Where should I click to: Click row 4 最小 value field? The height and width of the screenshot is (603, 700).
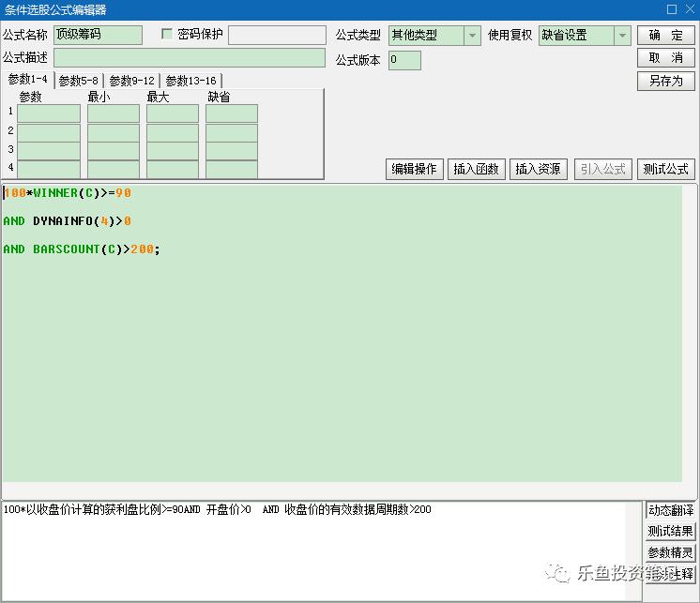114,170
